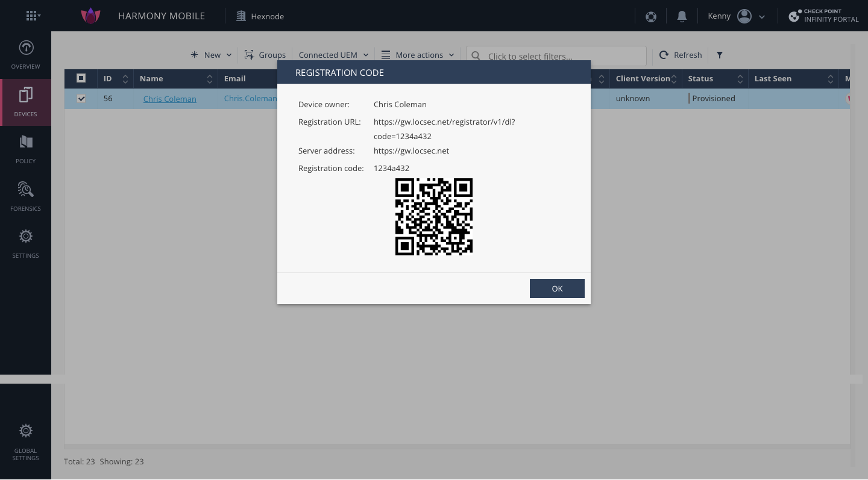Click the ID 56 cell
This screenshot has width=868, height=480.
pyautogui.click(x=108, y=98)
